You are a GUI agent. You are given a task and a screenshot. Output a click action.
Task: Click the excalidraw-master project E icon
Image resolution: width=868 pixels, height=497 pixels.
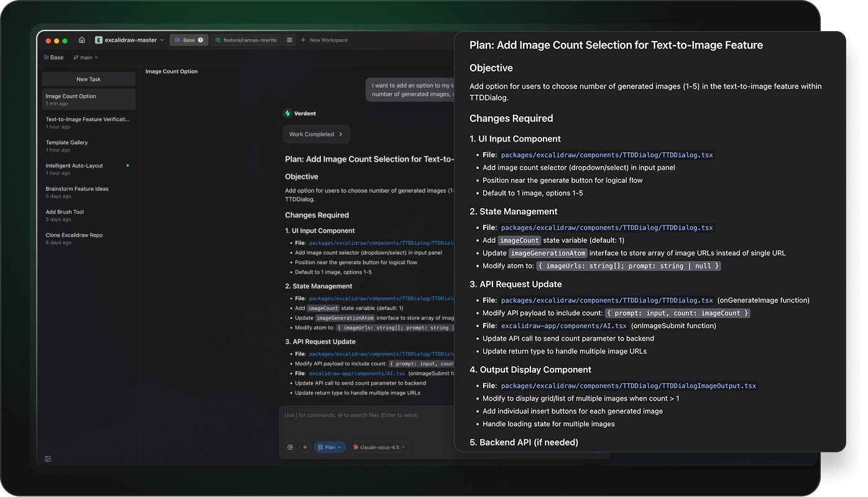[x=99, y=40]
